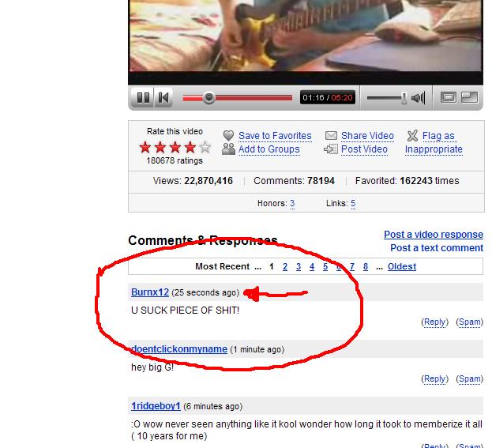The width and height of the screenshot is (492, 448).
Task: Mute audio via the speaker icon
Action: [419, 98]
